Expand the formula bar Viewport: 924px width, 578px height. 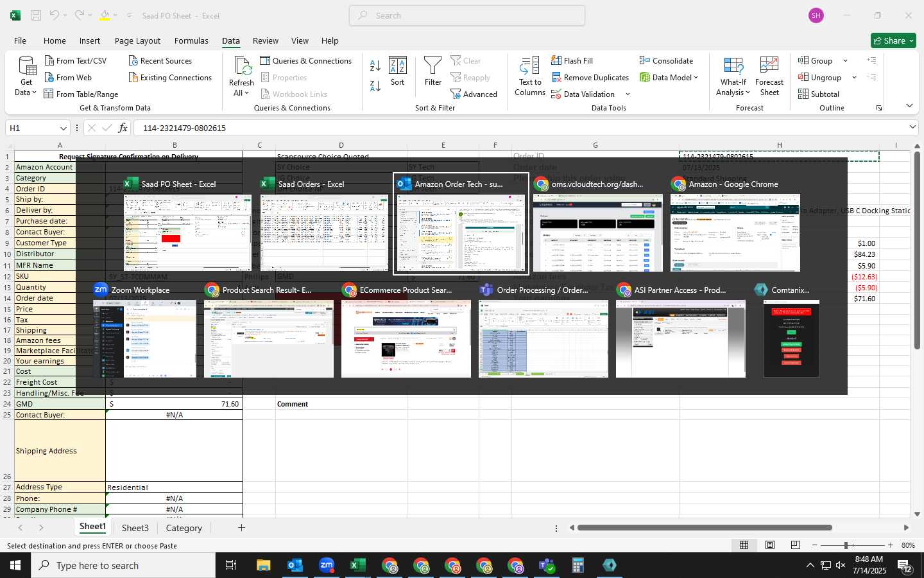(912, 127)
